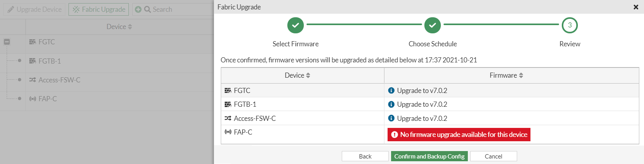Sort background list by Device header
The image size is (644, 164).
119,27
